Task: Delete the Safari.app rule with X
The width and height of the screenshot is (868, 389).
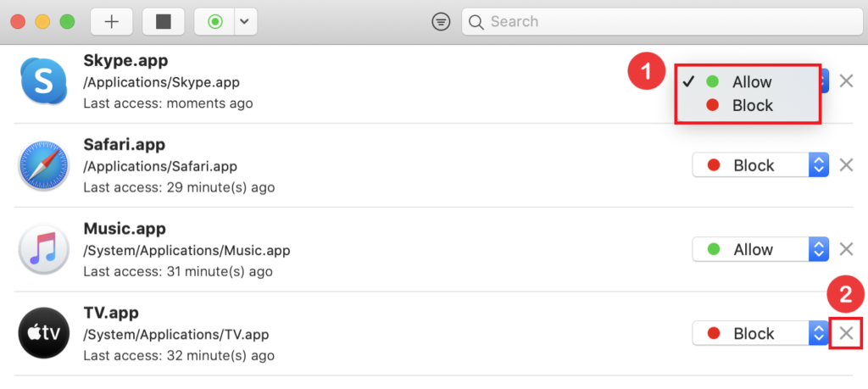Action: 846,165
